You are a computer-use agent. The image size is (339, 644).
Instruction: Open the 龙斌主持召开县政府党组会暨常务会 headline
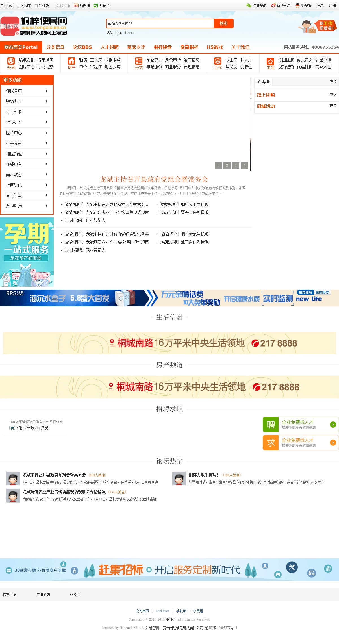(x=154, y=179)
